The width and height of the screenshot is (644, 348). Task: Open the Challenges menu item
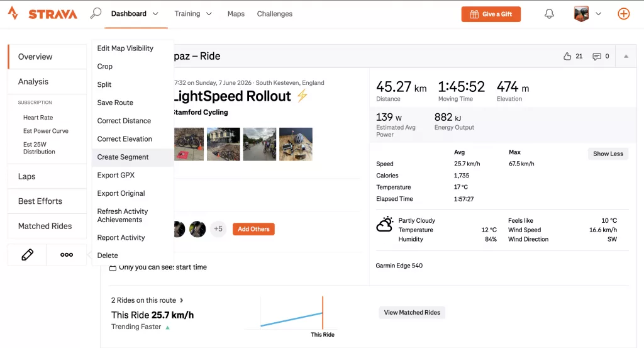pyautogui.click(x=275, y=14)
